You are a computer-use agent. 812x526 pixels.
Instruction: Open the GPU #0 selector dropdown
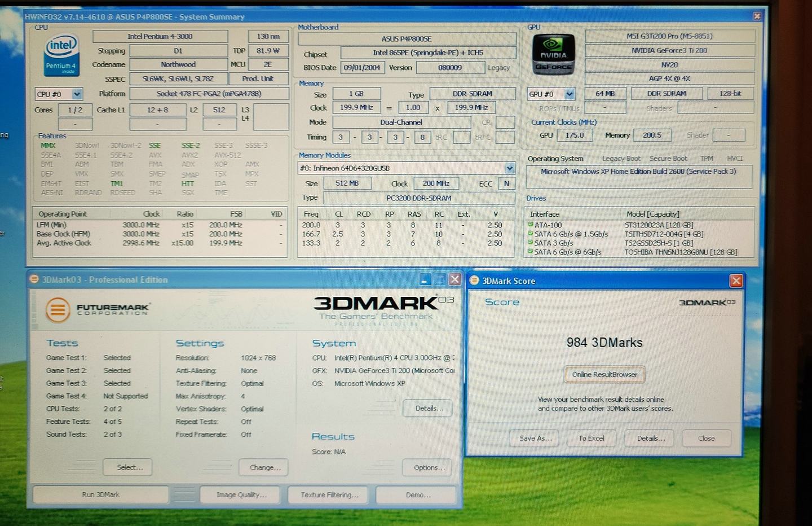tap(570, 94)
